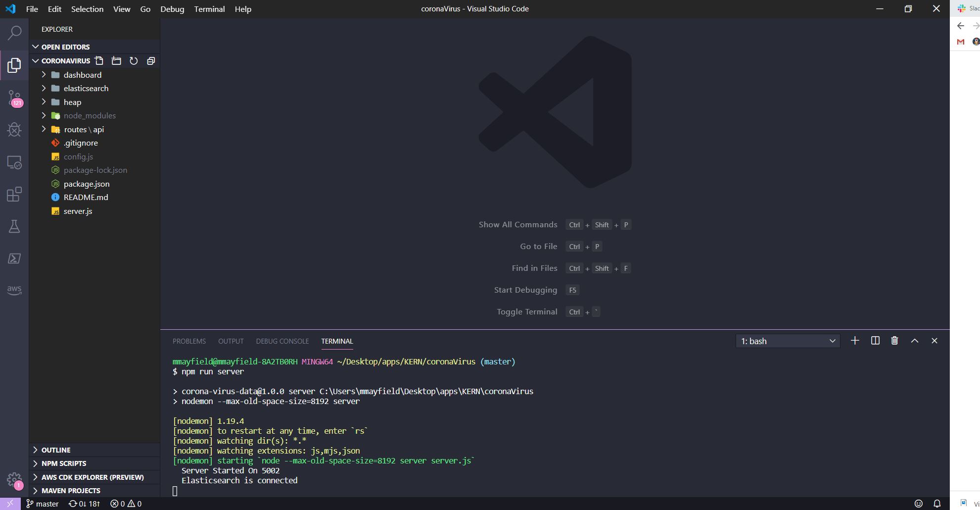Open Source Control view with 121 badge

tap(14, 98)
